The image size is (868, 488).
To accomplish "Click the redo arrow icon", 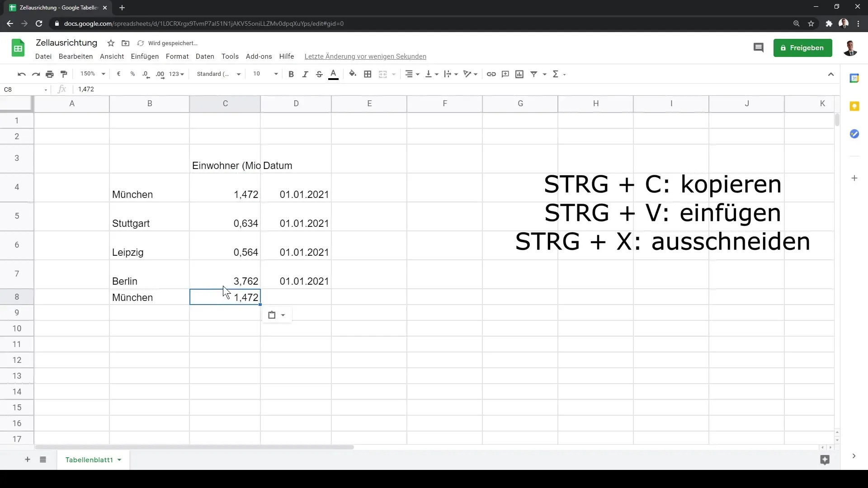I will (x=36, y=74).
